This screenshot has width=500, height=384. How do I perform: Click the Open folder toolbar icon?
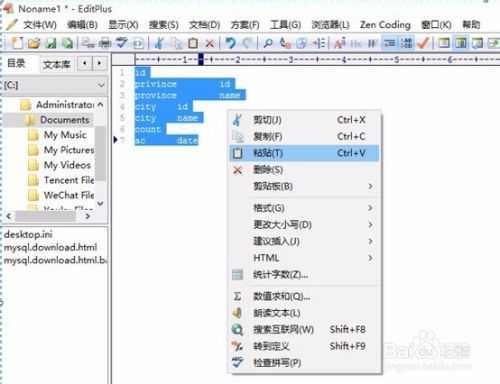34,43
